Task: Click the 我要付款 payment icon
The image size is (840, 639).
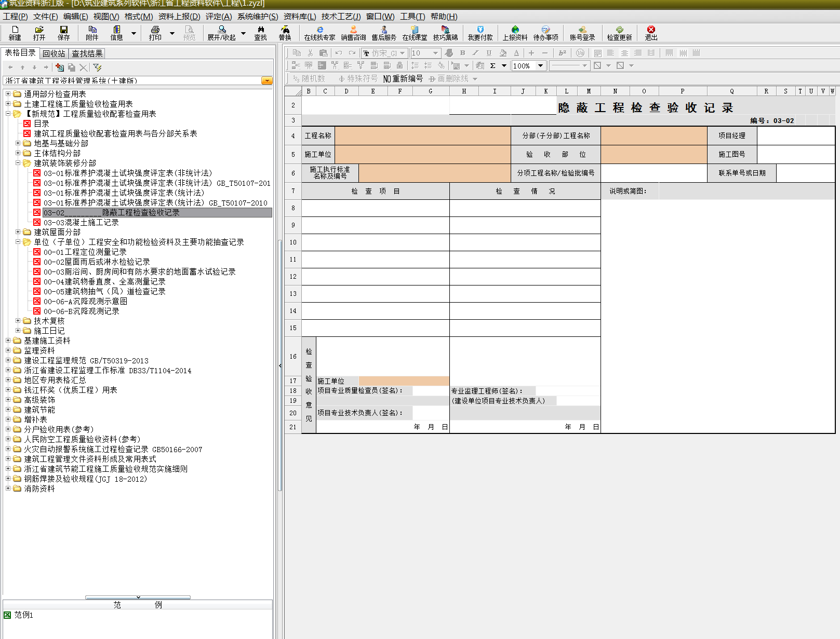Action: (x=481, y=33)
